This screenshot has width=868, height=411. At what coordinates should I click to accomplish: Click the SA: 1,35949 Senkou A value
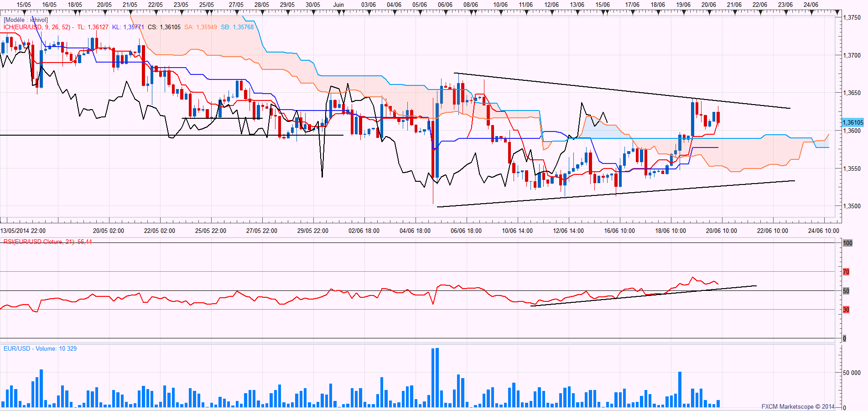(201, 27)
